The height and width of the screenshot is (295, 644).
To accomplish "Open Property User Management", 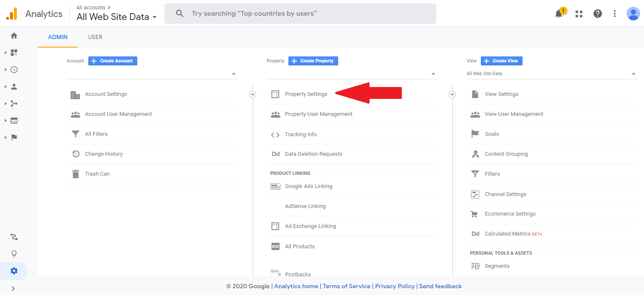I will (x=319, y=114).
